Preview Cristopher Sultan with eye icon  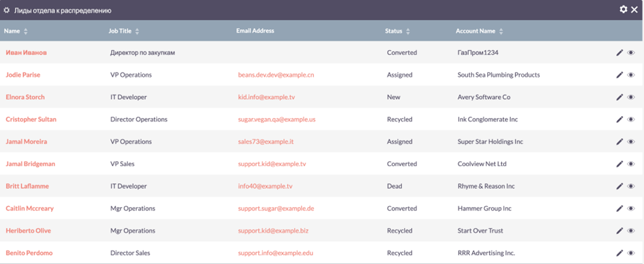pos(631,120)
